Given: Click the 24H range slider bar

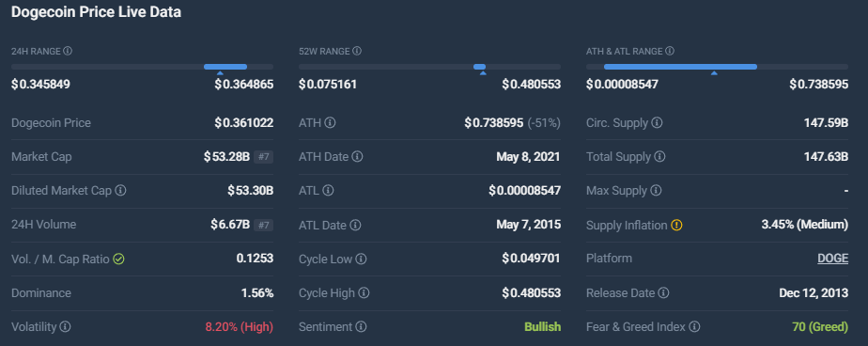Looking at the screenshot, I should (142, 67).
